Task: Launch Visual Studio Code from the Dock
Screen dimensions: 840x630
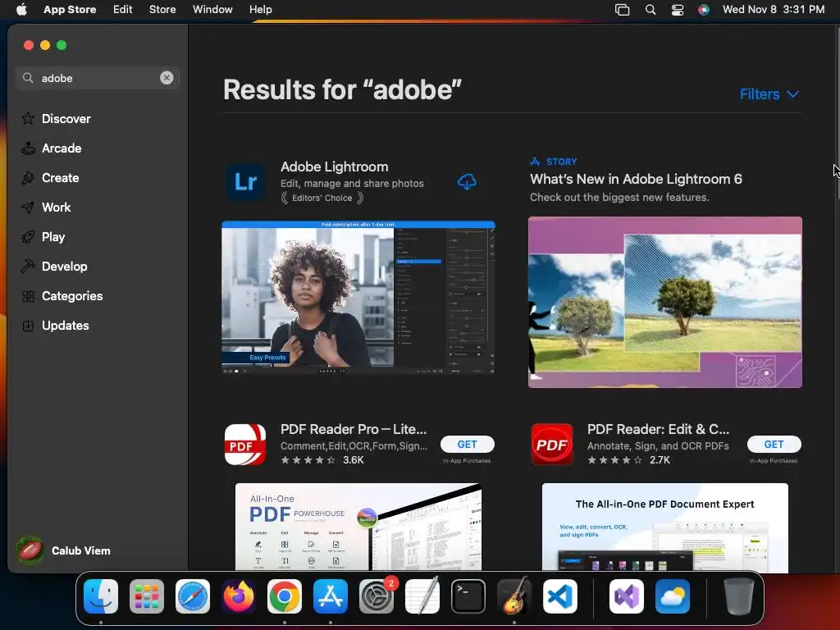Action: 559,596
